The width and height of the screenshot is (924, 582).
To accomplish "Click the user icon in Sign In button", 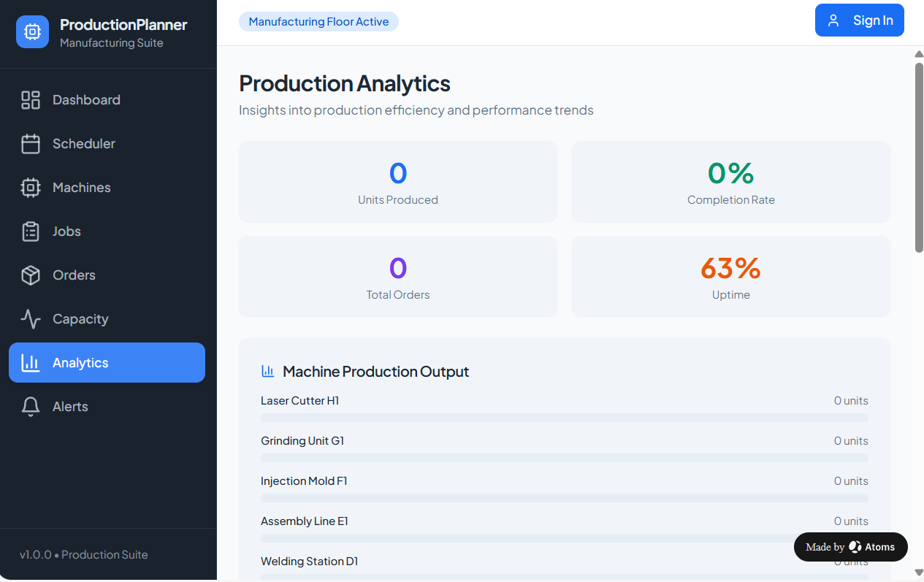I will point(833,20).
